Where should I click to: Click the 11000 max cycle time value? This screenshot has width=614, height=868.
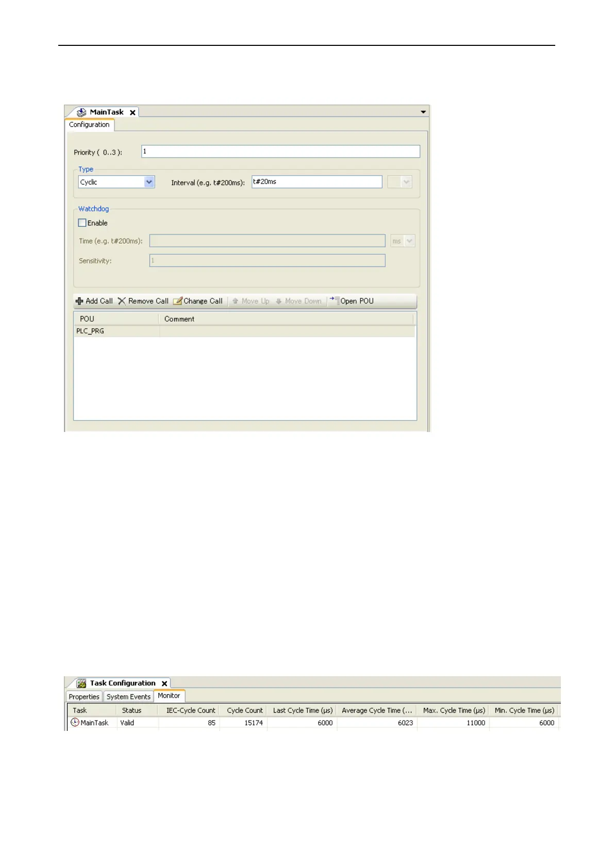(x=476, y=723)
